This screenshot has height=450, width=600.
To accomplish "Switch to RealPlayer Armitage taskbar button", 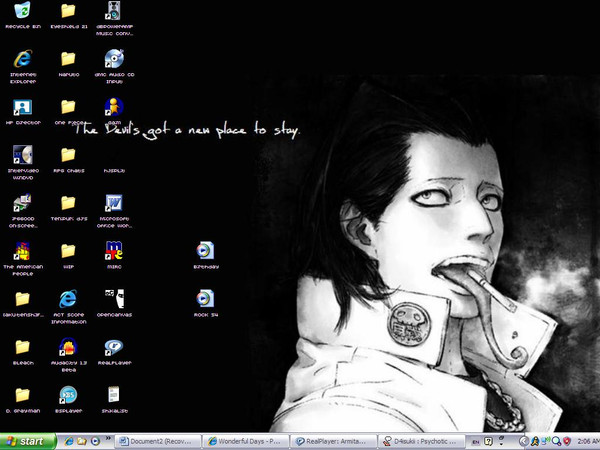I will pos(333,442).
